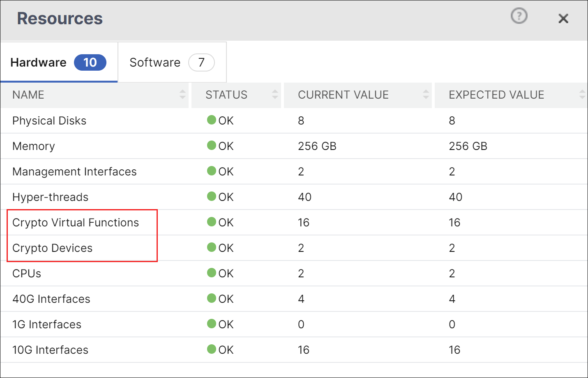Close the Resources dialog
The width and height of the screenshot is (588, 378).
pyautogui.click(x=563, y=18)
